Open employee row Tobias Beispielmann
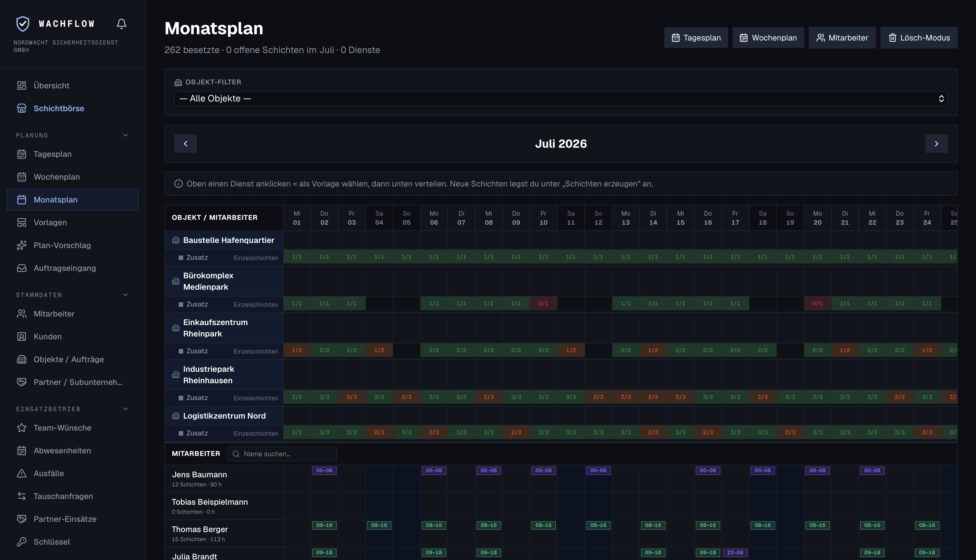 coord(224,506)
